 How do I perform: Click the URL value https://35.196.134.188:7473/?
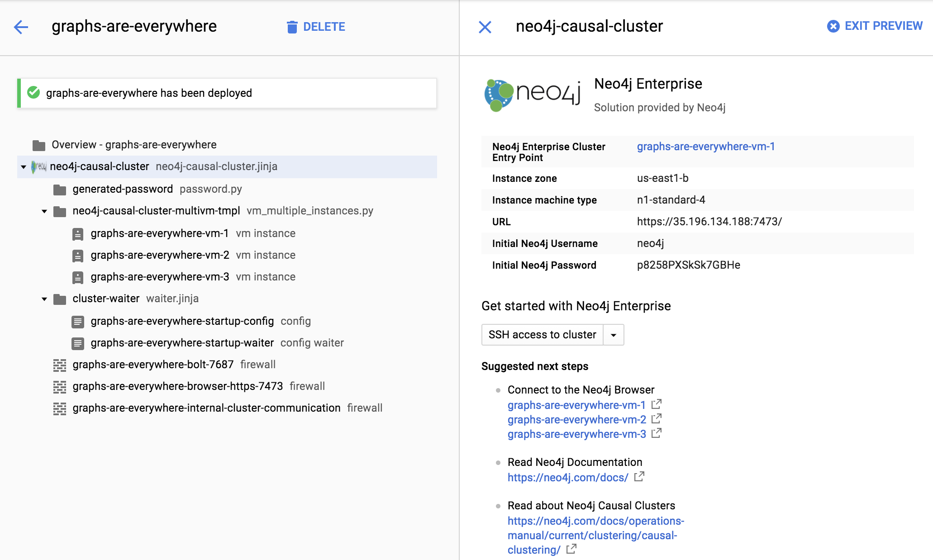[x=709, y=222]
